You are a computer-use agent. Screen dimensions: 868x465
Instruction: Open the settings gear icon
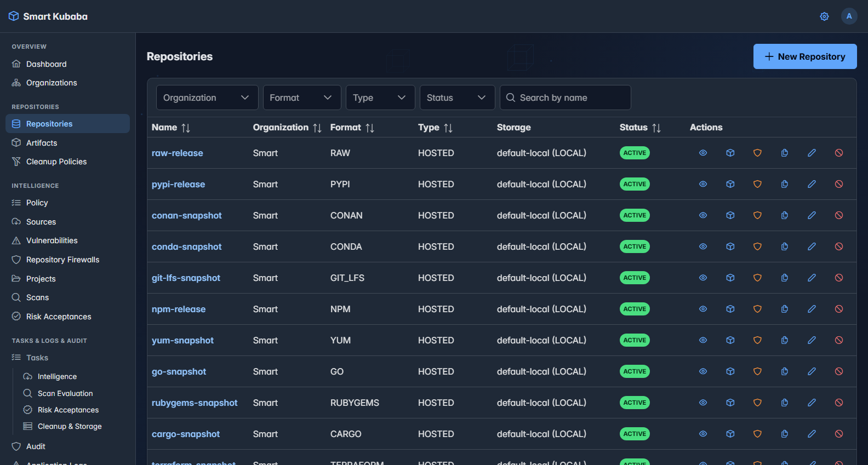point(824,16)
